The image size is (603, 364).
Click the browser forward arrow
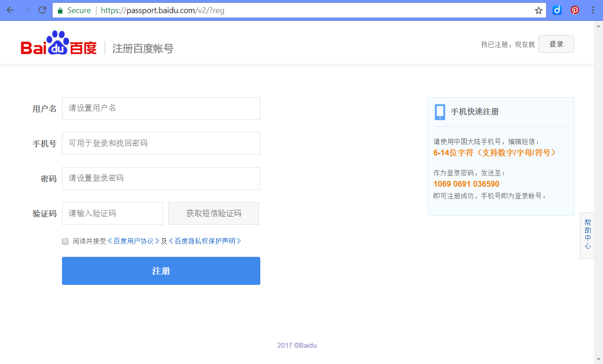point(26,10)
